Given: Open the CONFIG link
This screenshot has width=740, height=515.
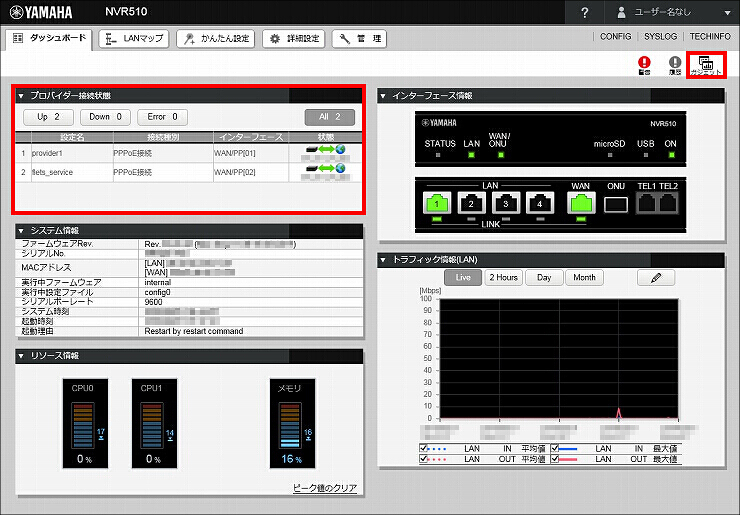Looking at the screenshot, I should pos(615,36).
